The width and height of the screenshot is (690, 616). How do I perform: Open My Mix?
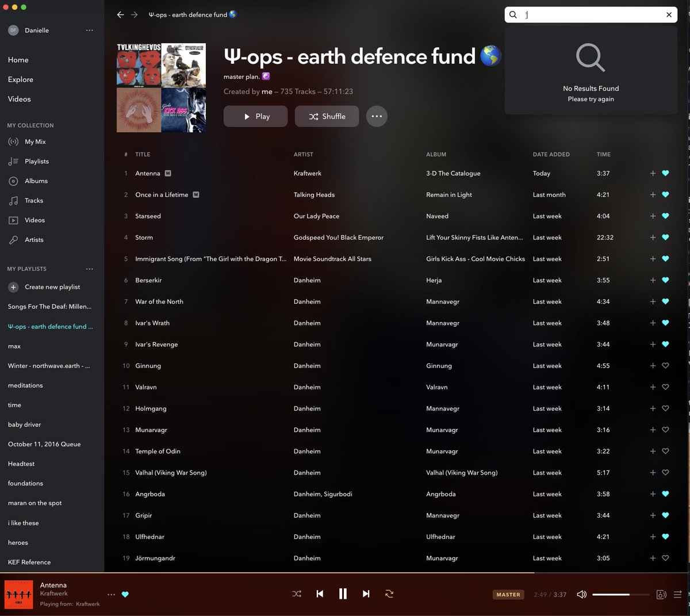click(x=35, y=141)
